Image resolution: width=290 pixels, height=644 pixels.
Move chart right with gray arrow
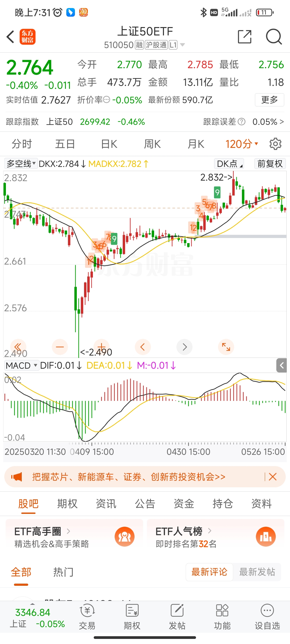184,347
